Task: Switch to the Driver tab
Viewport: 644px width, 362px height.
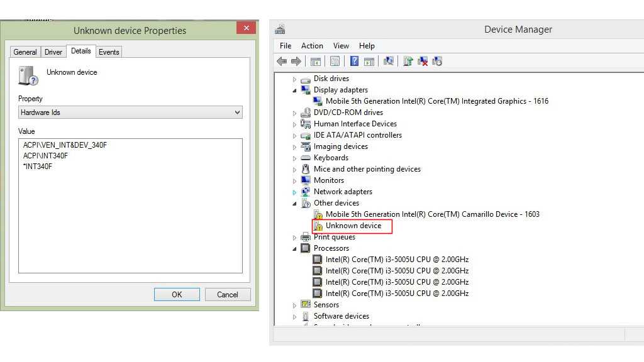Action: point(53,52)
